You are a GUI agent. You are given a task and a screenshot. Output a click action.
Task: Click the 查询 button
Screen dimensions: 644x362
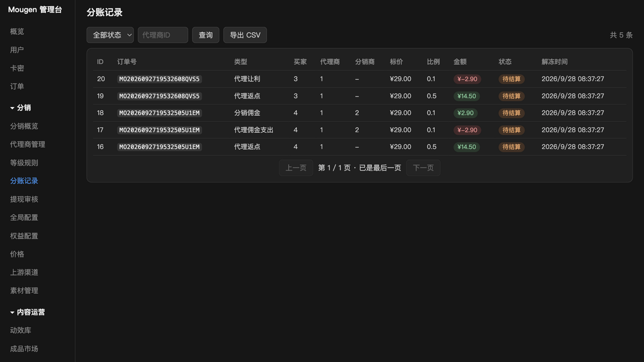click(x=206, y=35)
